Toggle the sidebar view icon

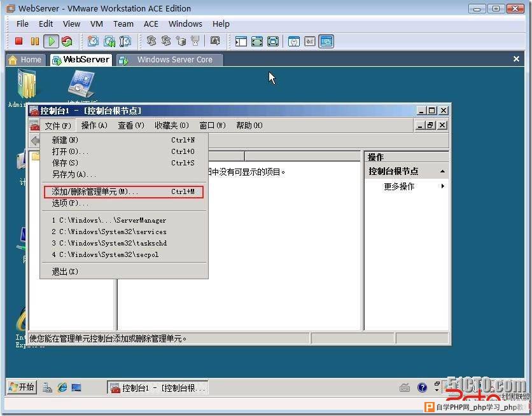[x=241, y=42]
